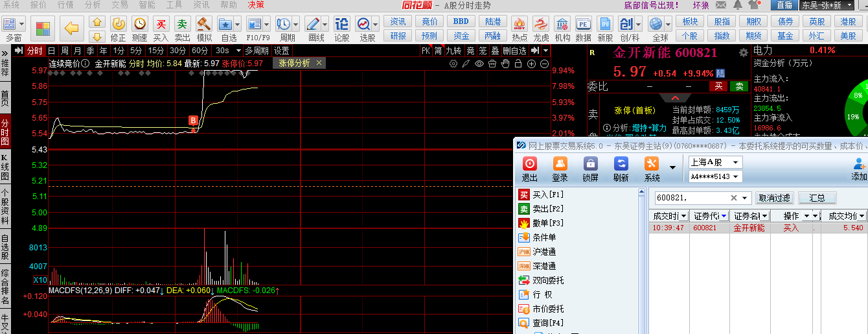The width and height of the screenshot is (868, 334).
Task: Open the four-color grid panel icon
Action: pos(43,29)
